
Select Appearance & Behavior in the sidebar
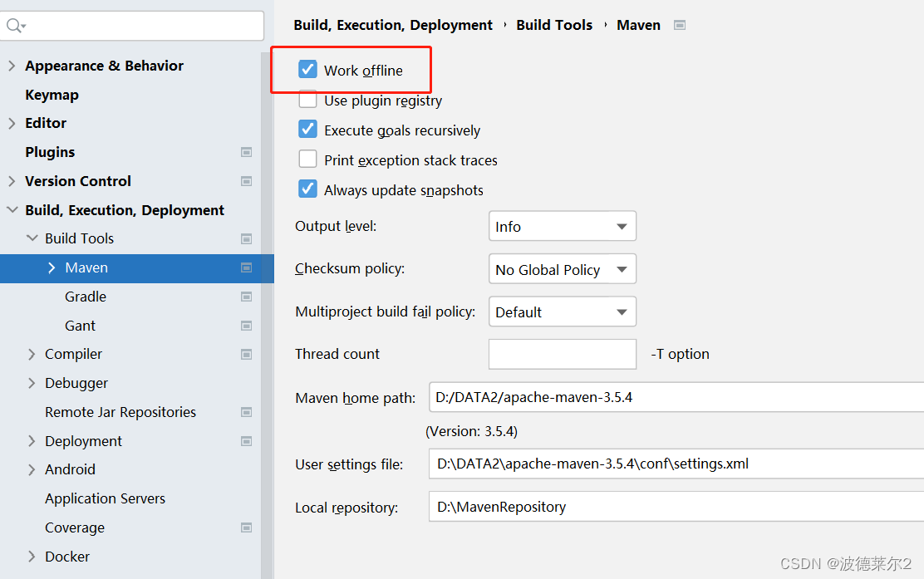[x=104, y=66]
